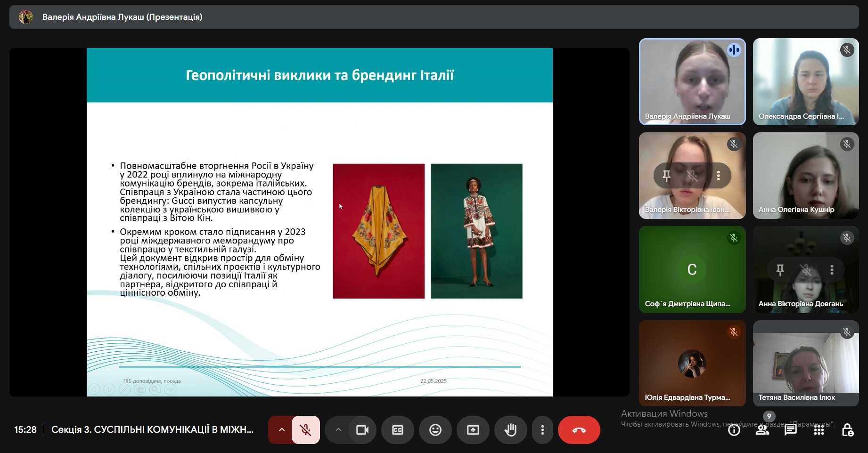Raise your hand
Screen dimensions: 868x453
[510, 430]
